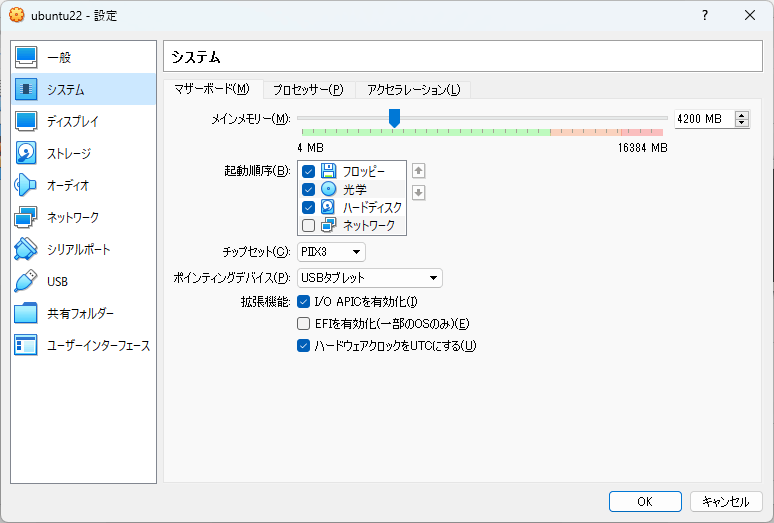Screen dimensions: 774x523
Task: Increase memory with the spinner up arrow
Action: click(x=741, y=115)
